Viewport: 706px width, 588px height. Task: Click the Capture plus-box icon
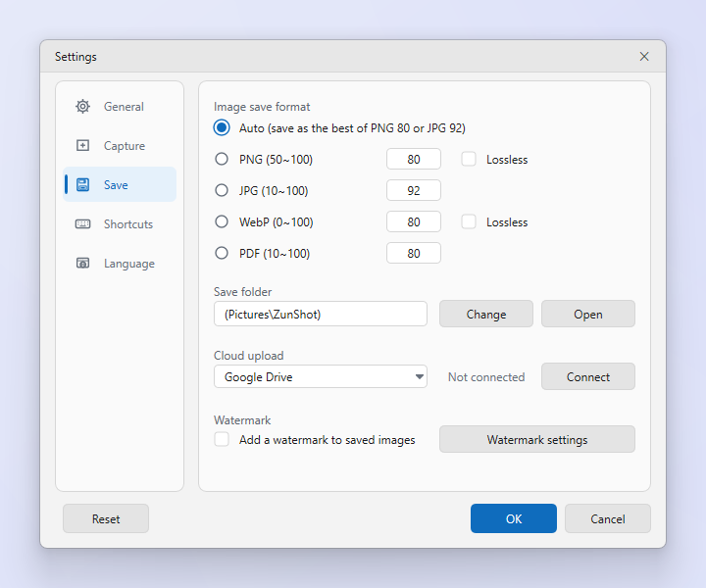82,145
